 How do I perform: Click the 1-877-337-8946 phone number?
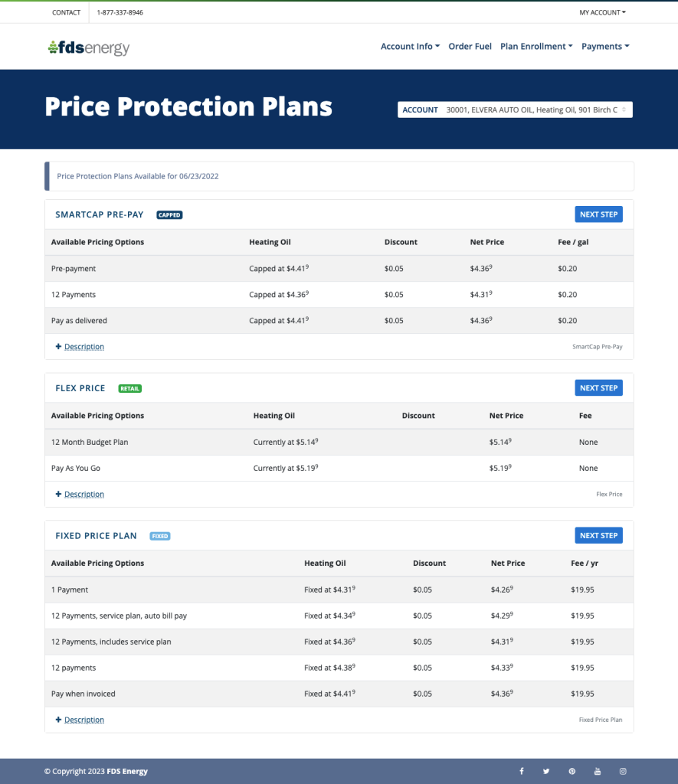click(120, 12)
